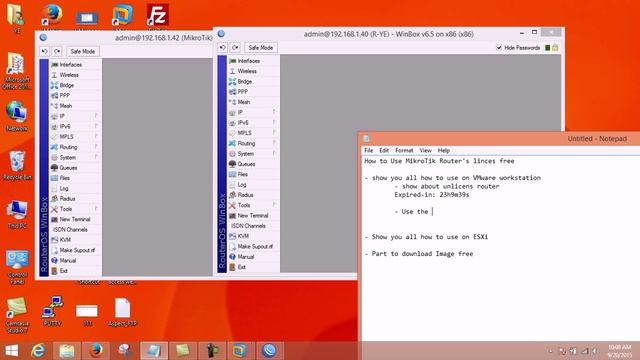Click in the Notepad text editing area

coord(501,248)
